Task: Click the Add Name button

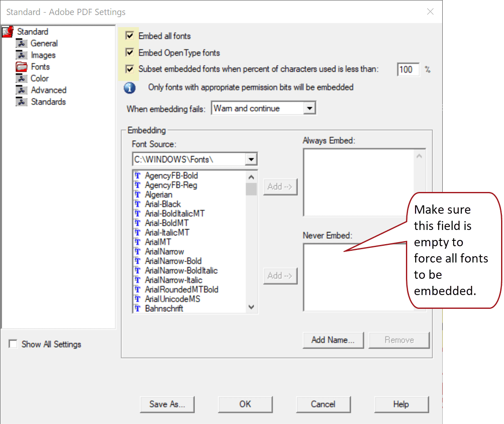Action: point(333,340)
